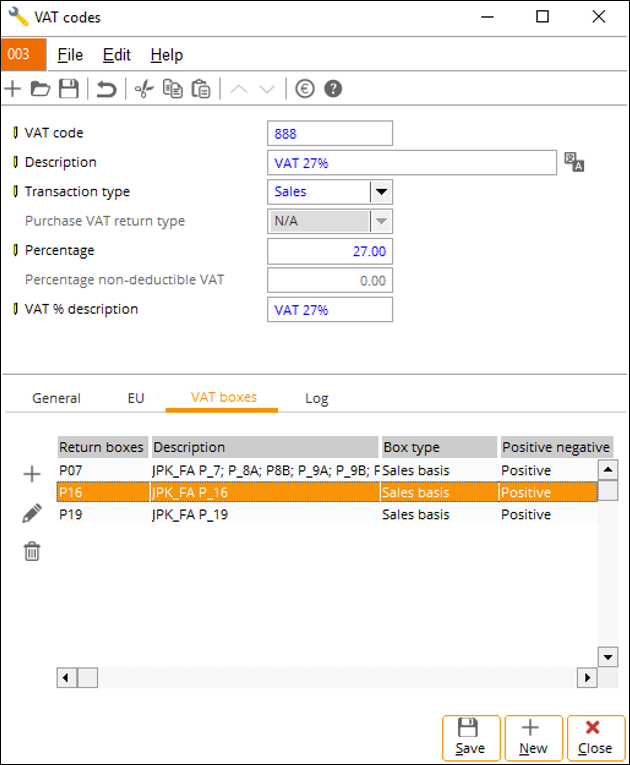Image resolution: width=630 pixels, height=765 pixels.
Task: Expand the Transaction type dropdown
Action: pos(381,192)
